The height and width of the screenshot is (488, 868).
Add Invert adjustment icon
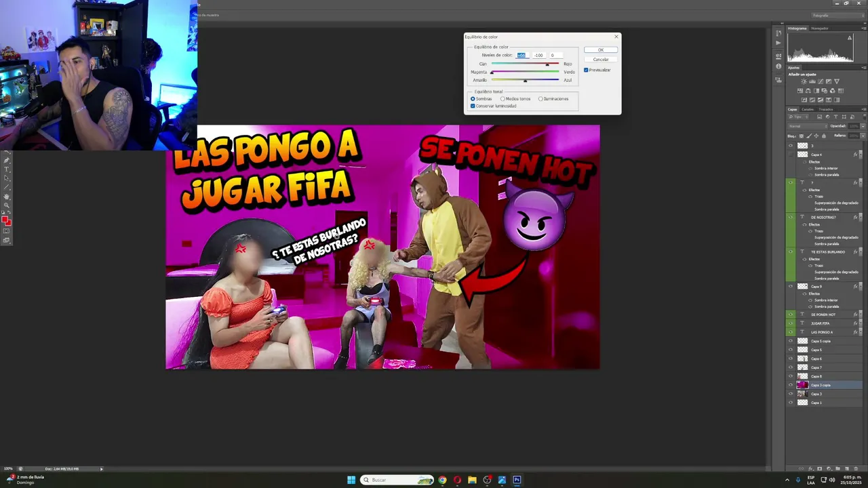[x=804, y=100]
